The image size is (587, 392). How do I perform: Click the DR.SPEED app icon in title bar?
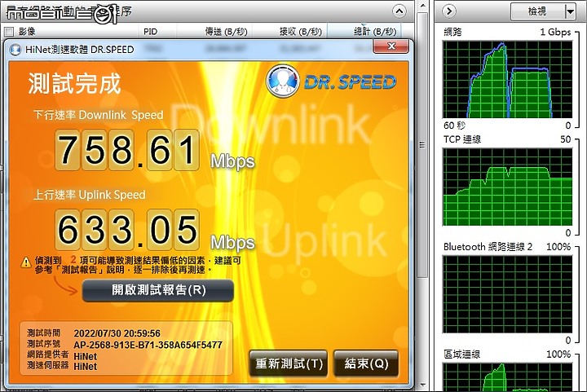point(15,50)
